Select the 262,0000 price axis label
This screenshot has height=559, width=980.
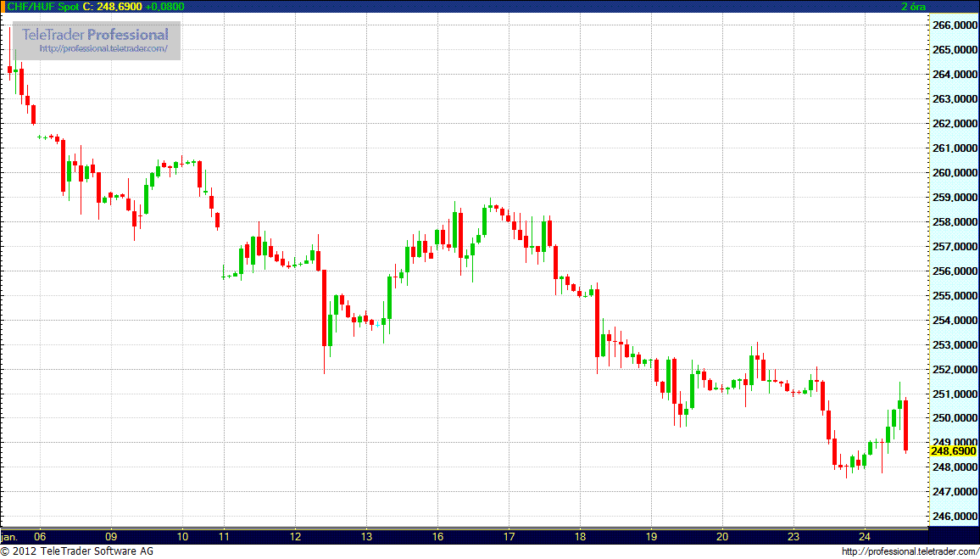pos(954,124)
